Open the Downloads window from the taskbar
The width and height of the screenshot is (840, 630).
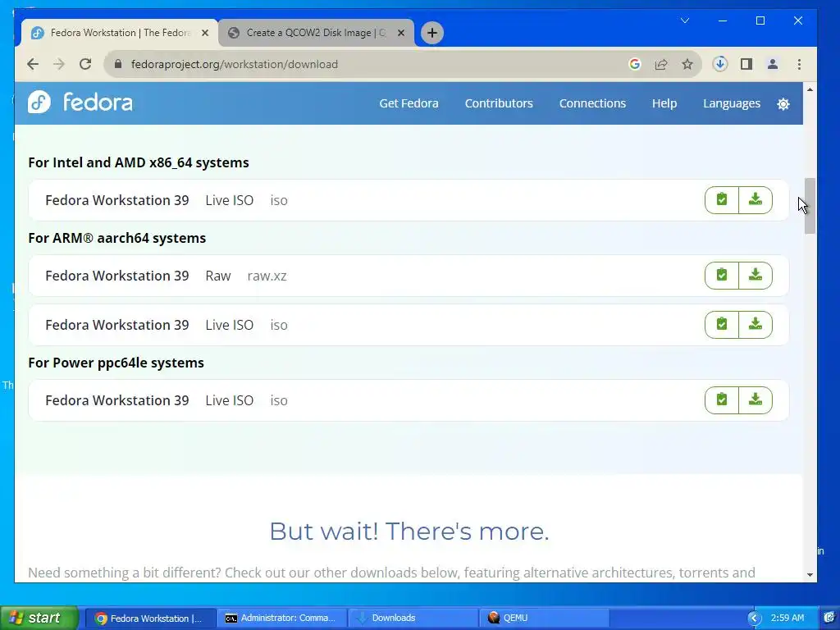pyautogui.click(x=413, y=619)
